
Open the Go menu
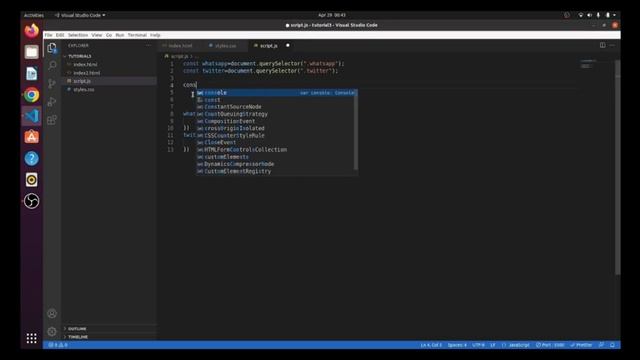109,35
